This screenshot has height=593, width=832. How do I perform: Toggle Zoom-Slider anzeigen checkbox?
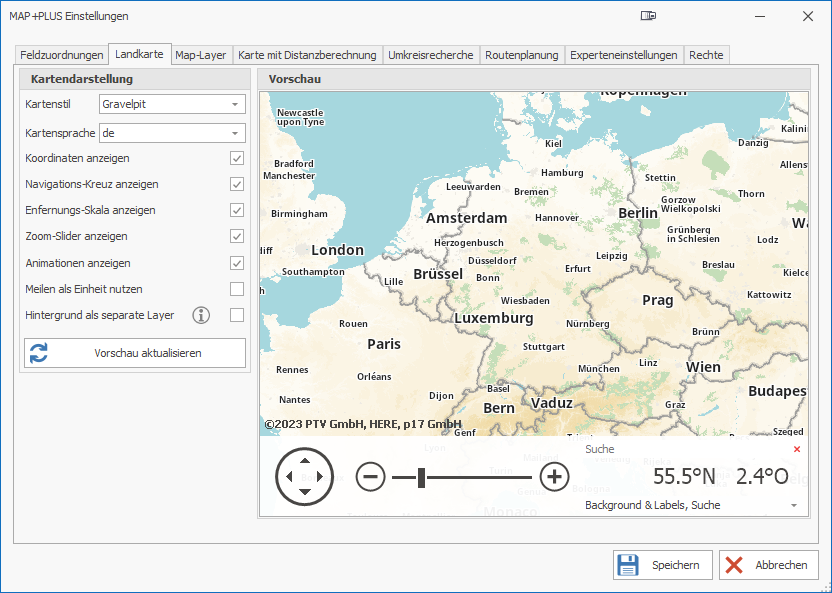click(x=237, y=237)
